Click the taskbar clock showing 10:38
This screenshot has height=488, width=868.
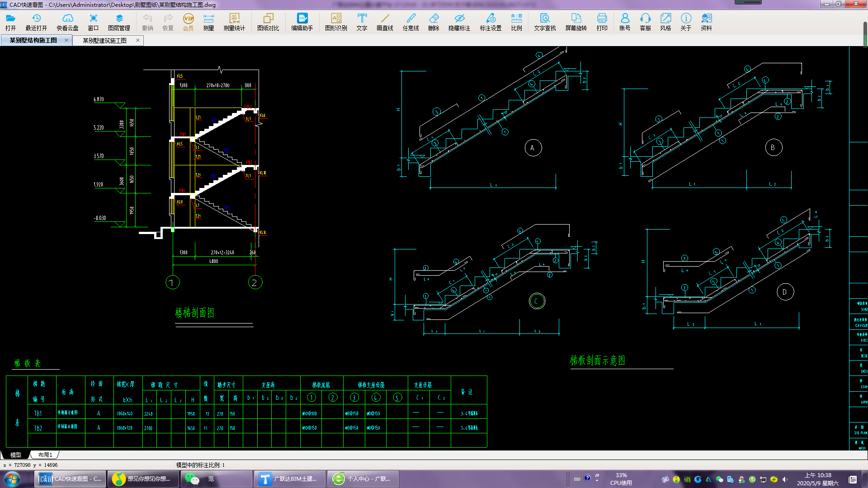[817, 479]
